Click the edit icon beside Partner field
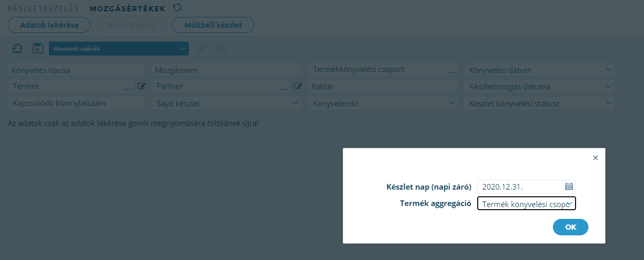 (x=298, y=86)
